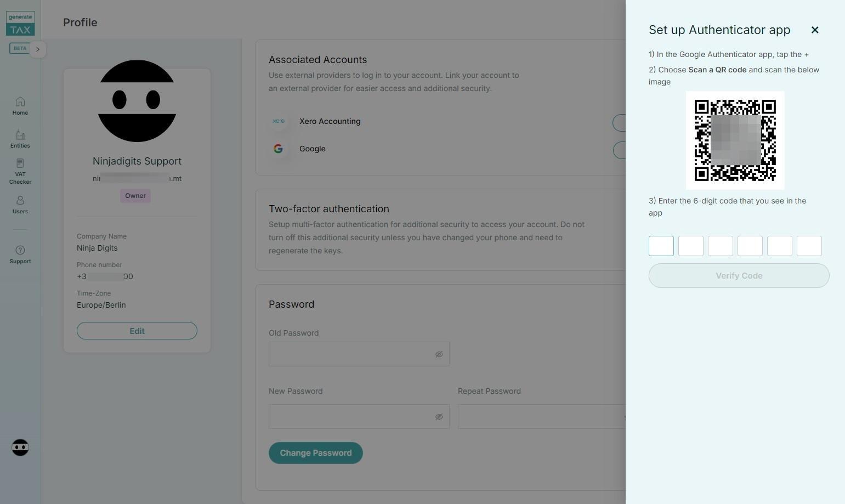The width and height of the screenshot is (845, 504).
Task: Click the Google account label
Action: coord(313,149)
